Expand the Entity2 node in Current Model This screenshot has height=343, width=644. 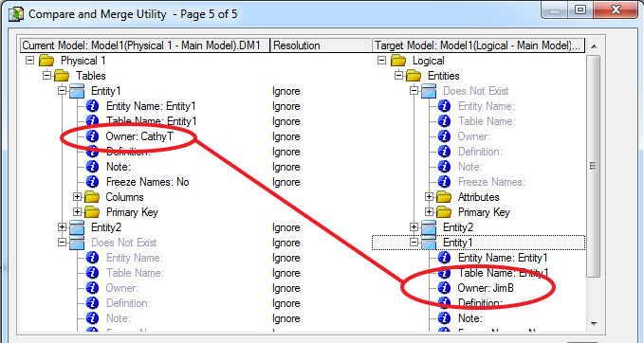tap(62, 226)
